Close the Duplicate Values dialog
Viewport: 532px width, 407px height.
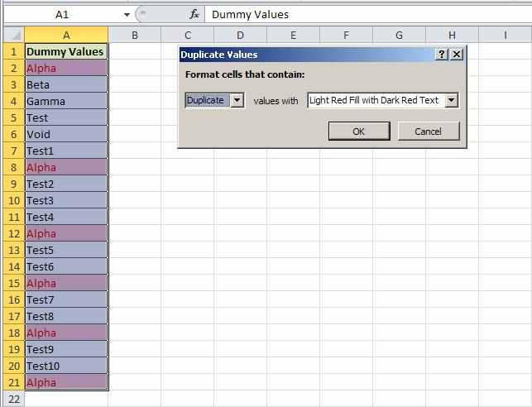(x=457, y=54)
